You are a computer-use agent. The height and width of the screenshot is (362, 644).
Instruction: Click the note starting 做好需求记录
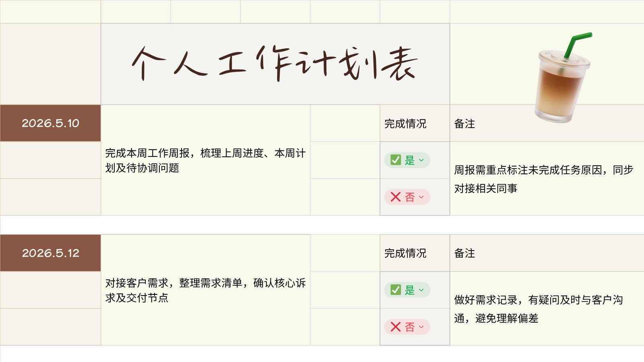[547, 309]
